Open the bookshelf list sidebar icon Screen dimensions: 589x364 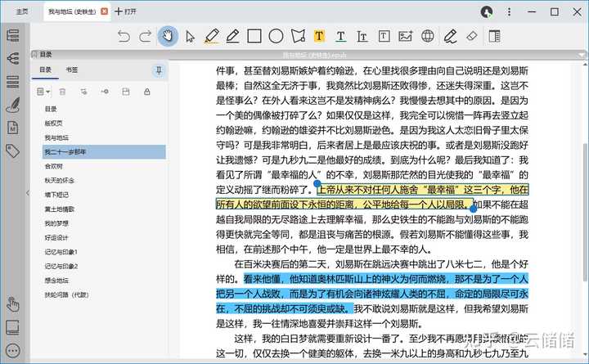pos(13,35)
